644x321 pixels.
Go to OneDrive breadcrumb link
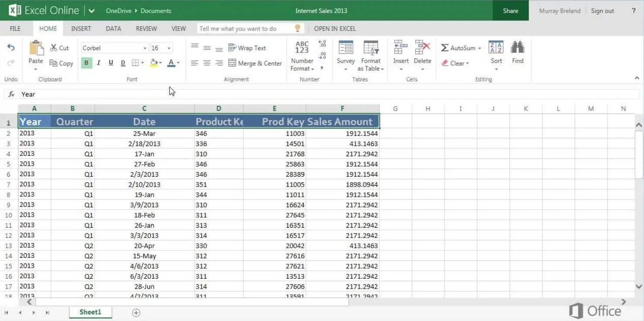pos(119,11)
